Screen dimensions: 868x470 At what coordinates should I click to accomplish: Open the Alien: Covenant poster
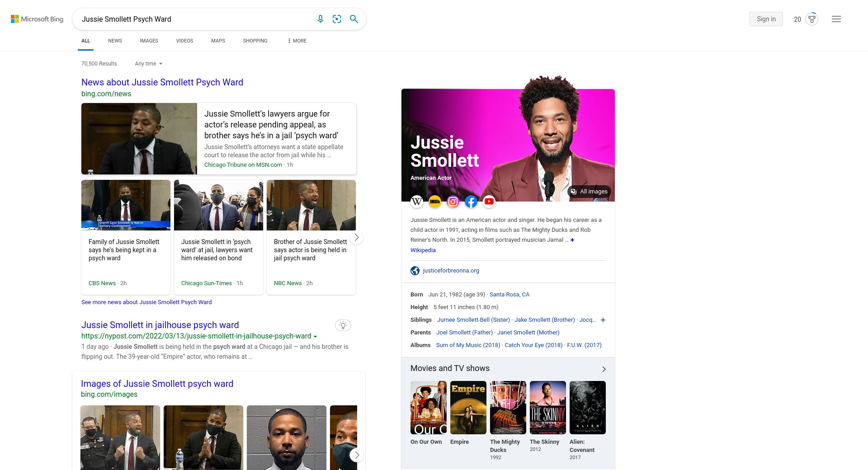[x=588, y=408]
